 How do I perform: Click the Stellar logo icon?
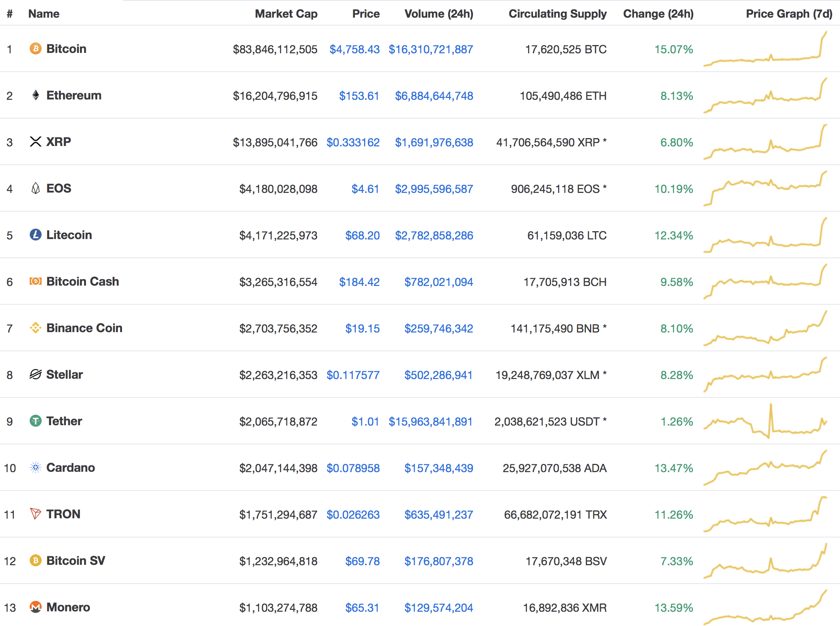tap(36, 375)
